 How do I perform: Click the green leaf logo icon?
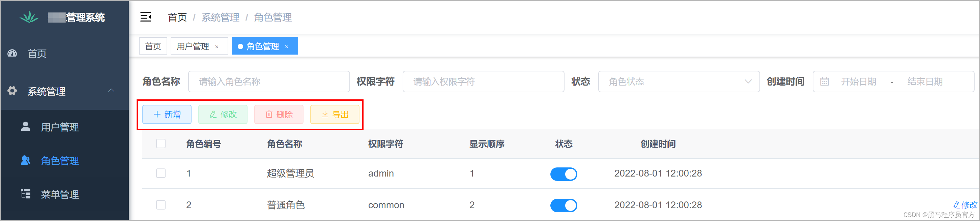tap(30, 17)
